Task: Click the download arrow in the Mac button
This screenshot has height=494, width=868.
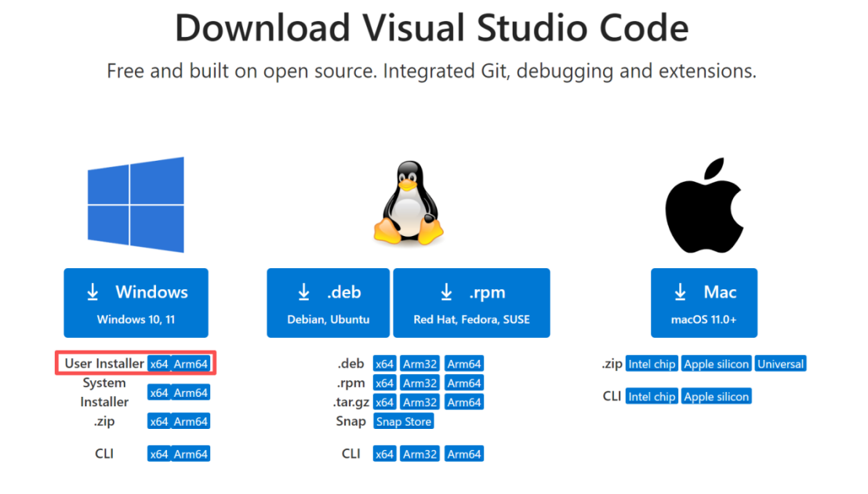Action: pos(681,292)
